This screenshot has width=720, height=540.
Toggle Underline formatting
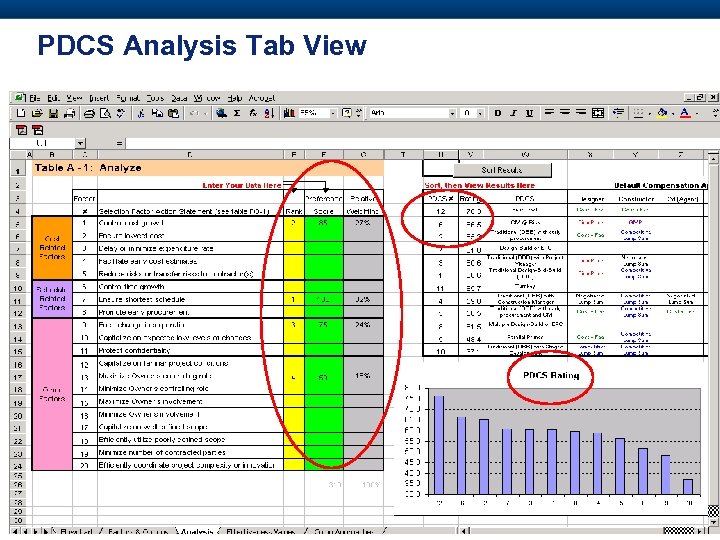529,113
